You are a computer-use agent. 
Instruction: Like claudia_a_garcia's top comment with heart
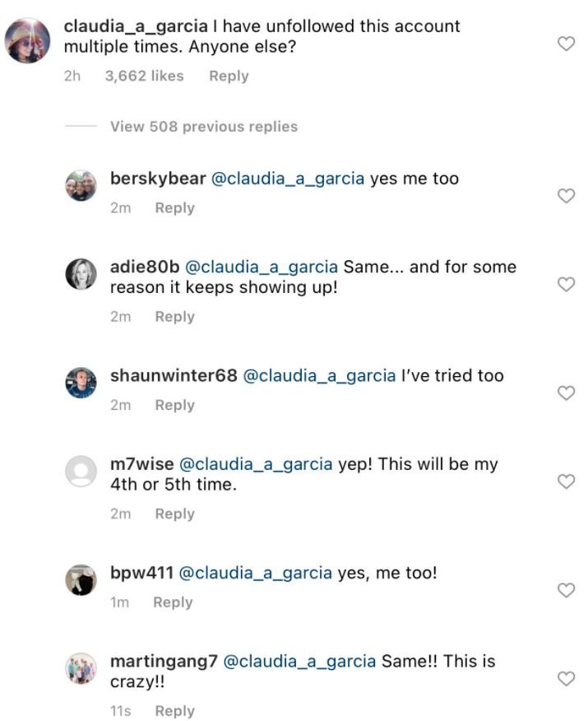pos(566,44)
